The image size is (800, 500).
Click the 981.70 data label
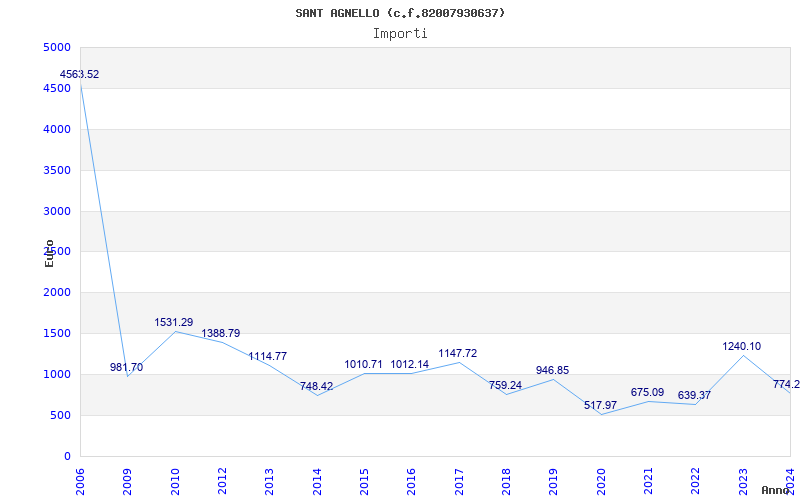pyautogui.click(x=127, y=367)
